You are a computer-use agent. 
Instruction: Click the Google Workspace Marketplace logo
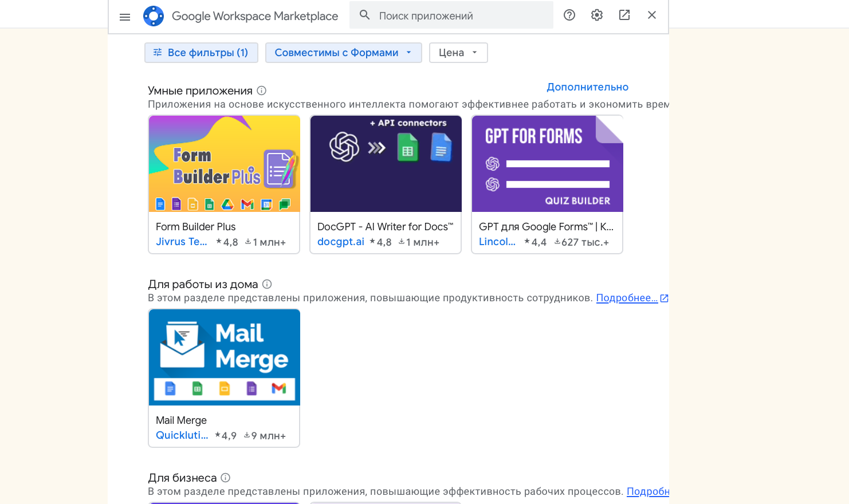154,16
